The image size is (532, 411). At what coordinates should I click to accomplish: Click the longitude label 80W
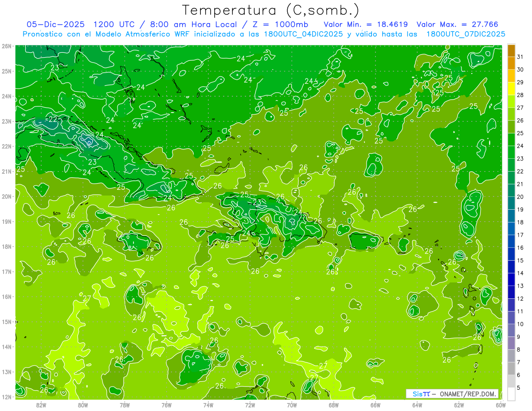pos(83,405)
